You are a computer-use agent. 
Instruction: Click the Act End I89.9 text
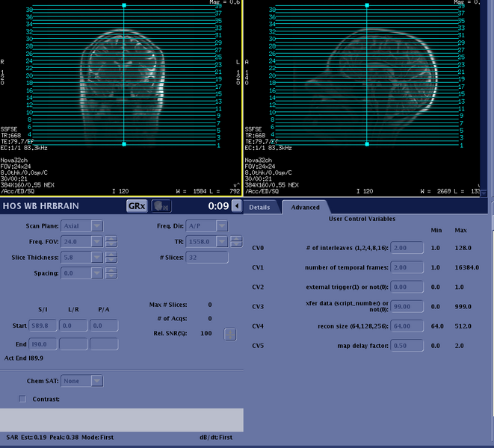click(24, 358)
